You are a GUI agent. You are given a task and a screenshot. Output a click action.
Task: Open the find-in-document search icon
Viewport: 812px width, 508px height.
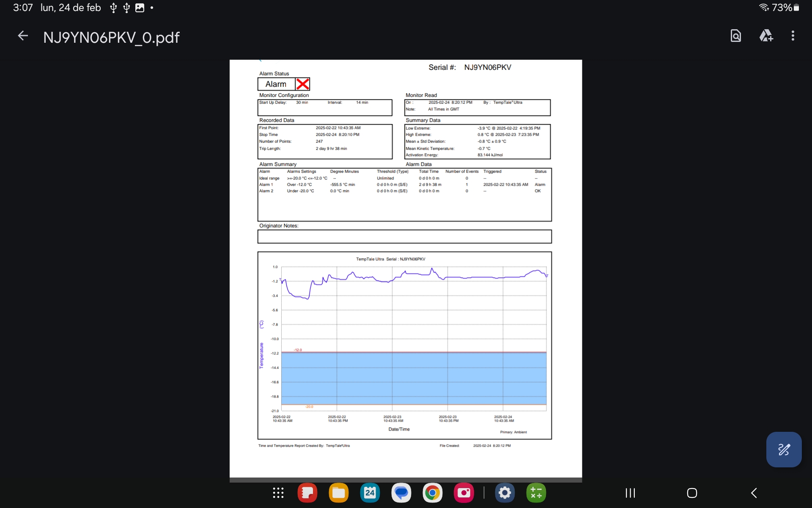click(x=736, y=36)
